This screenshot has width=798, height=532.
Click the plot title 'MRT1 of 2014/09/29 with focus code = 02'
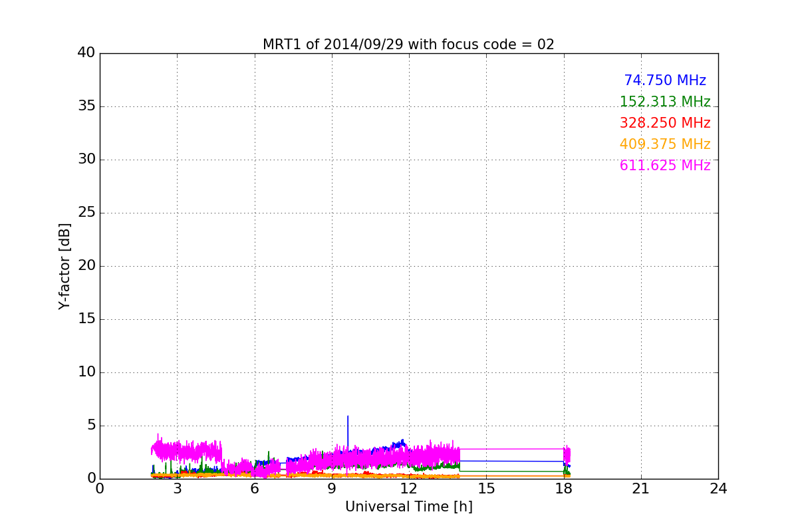tap(408, 45)
